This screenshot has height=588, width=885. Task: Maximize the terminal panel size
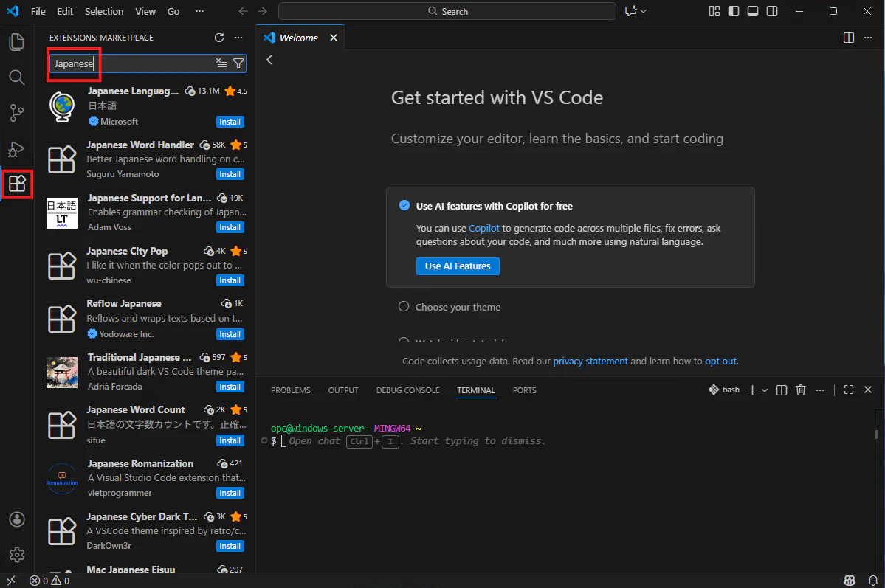(848, 390)
